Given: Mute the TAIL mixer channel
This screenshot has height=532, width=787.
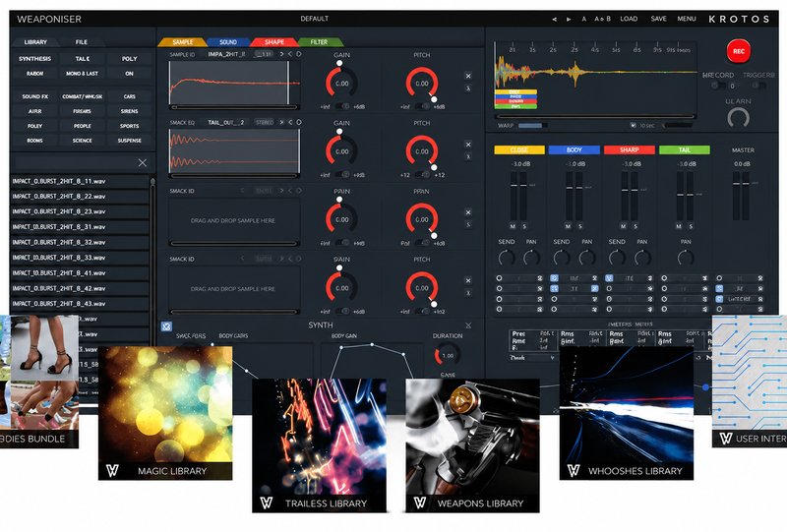Looking at the screenshot, I should [x=678, y=226].
